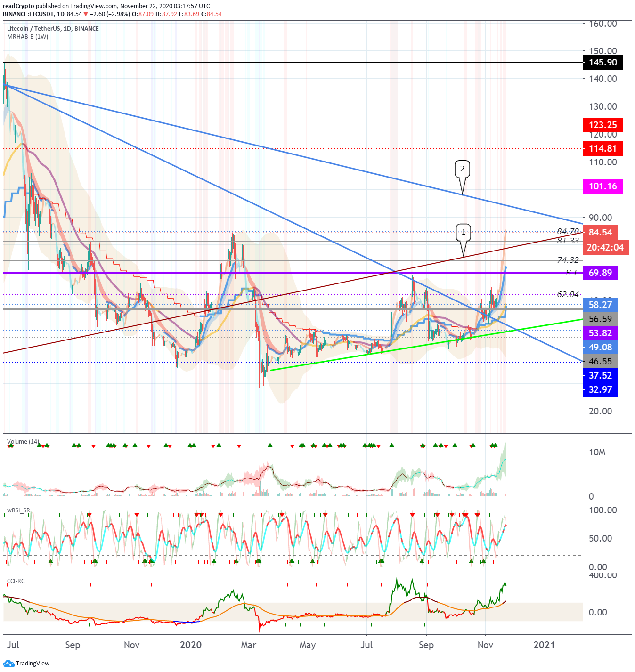Click the 100.00 wRSI axis label

click(x=602, y=510)
